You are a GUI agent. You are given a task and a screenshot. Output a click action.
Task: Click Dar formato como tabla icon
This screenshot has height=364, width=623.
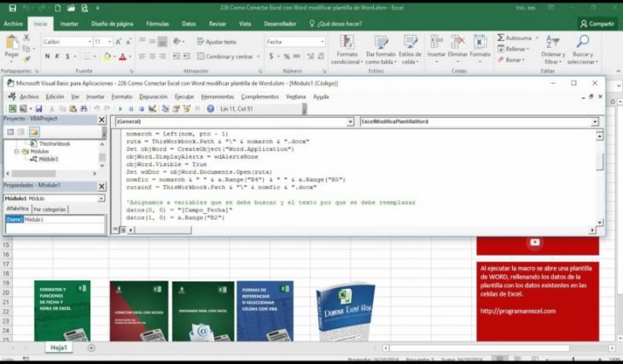[381, 42]
